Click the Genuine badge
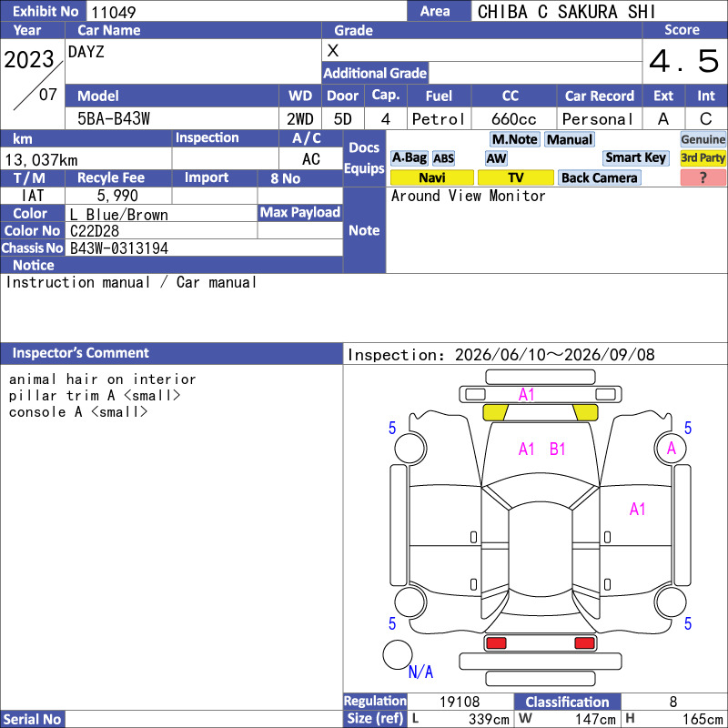The height and width of the screenshot is (728, 728). (703, 139)
